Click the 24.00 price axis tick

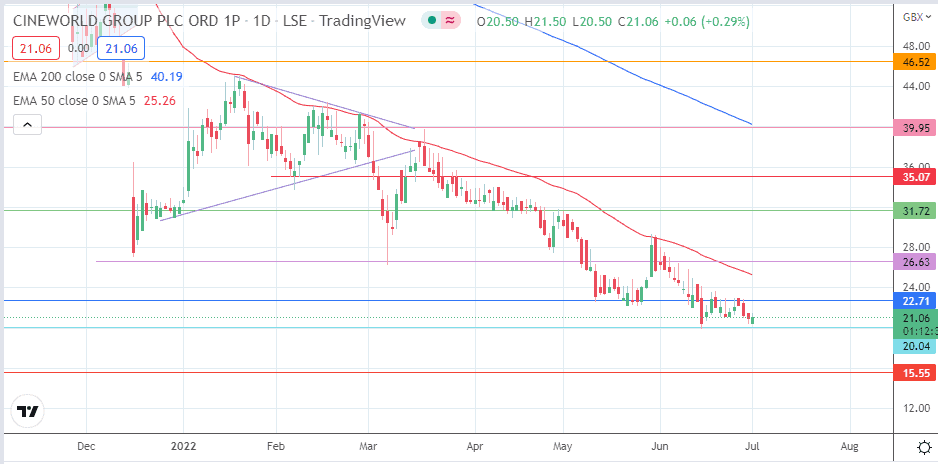tap(916, 286)
